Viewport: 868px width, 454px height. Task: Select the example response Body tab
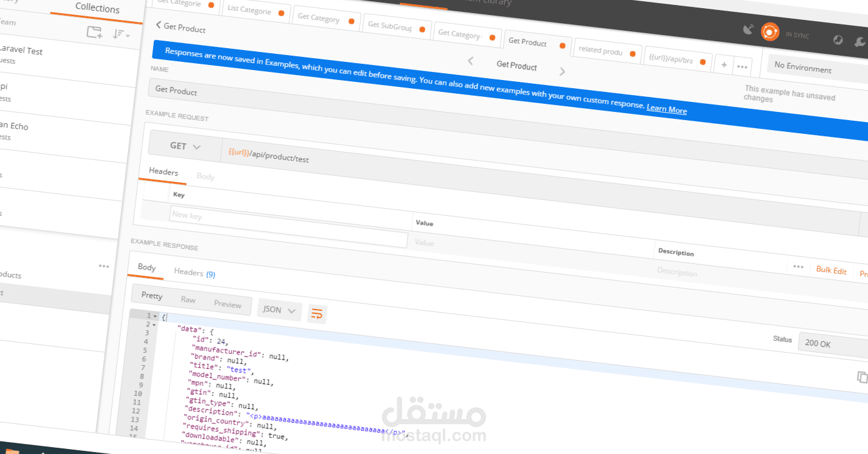click(x=147, y=268)
